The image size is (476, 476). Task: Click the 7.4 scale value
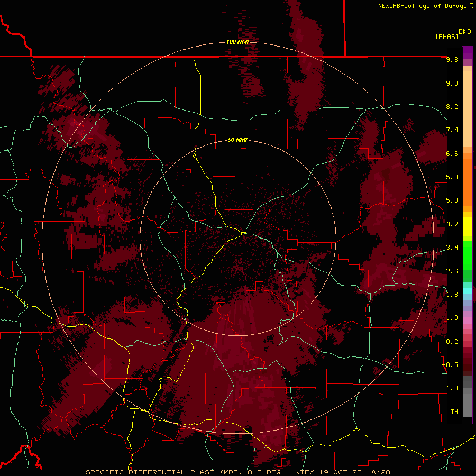point(452,130)
